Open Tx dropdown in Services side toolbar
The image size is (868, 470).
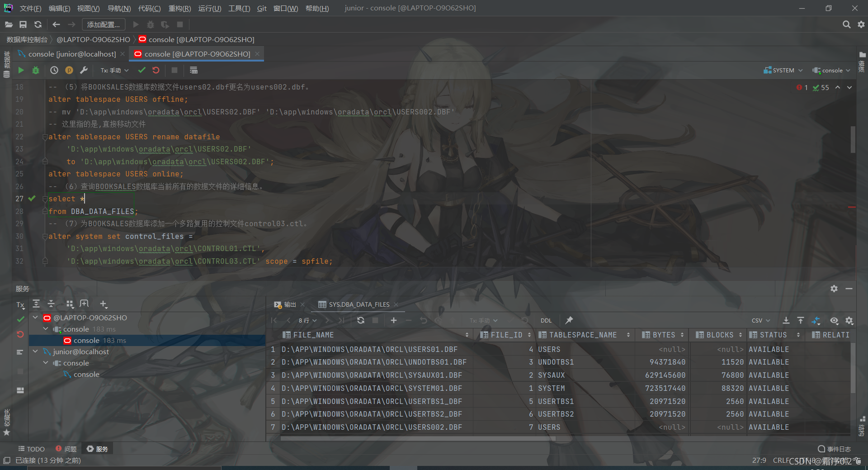[x=20, y=305]
